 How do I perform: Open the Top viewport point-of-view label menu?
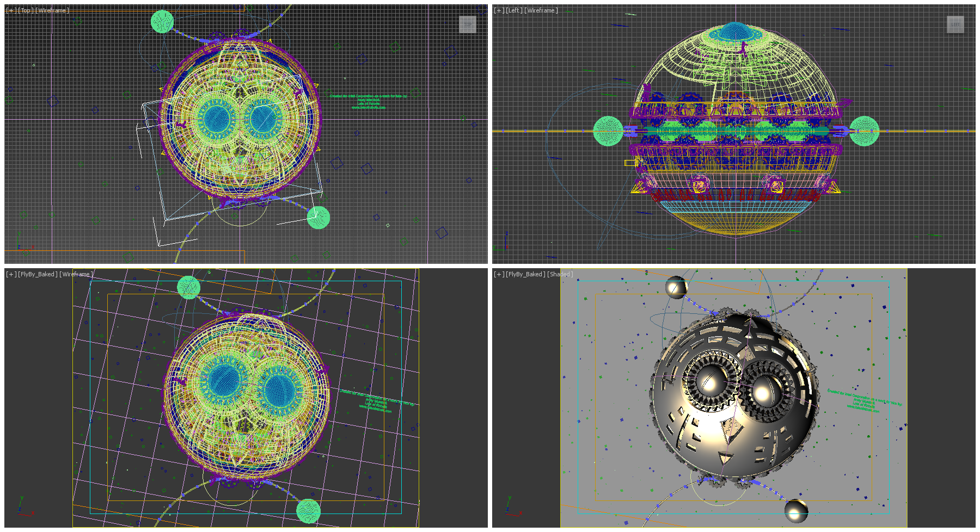tap(26, 10)
